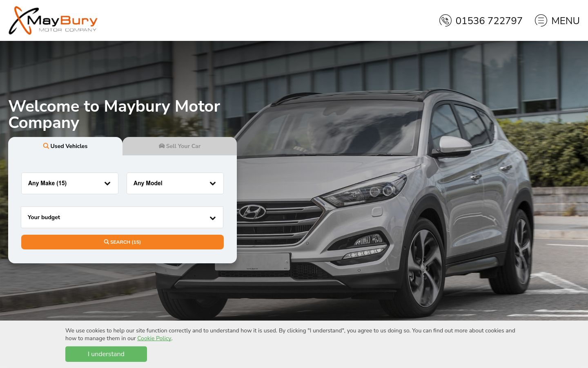Click the car icon on Sell Your Car tab
Image resolution: width=588 pixels, height=368 pixels.
click(x=162, y=146)
